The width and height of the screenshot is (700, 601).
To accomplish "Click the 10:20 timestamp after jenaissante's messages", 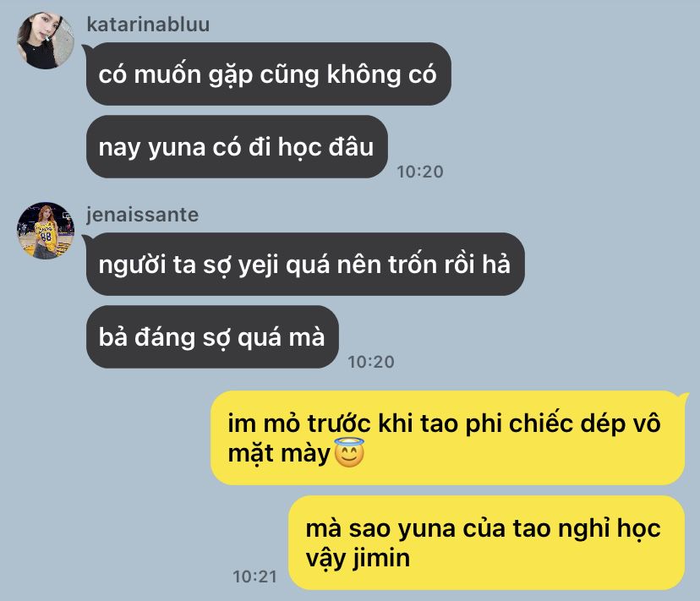I will coord(371,362).
